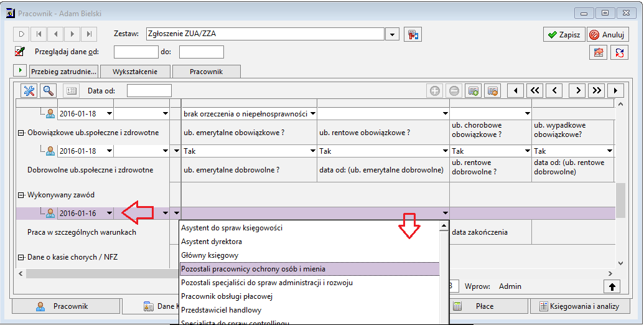
Task: Open the Księgowania i analizy tab
Action: click(x=579, y=306)
